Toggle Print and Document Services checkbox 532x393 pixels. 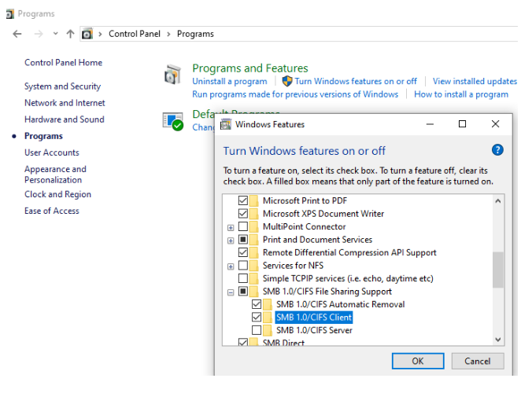click(x=243, y=239)
